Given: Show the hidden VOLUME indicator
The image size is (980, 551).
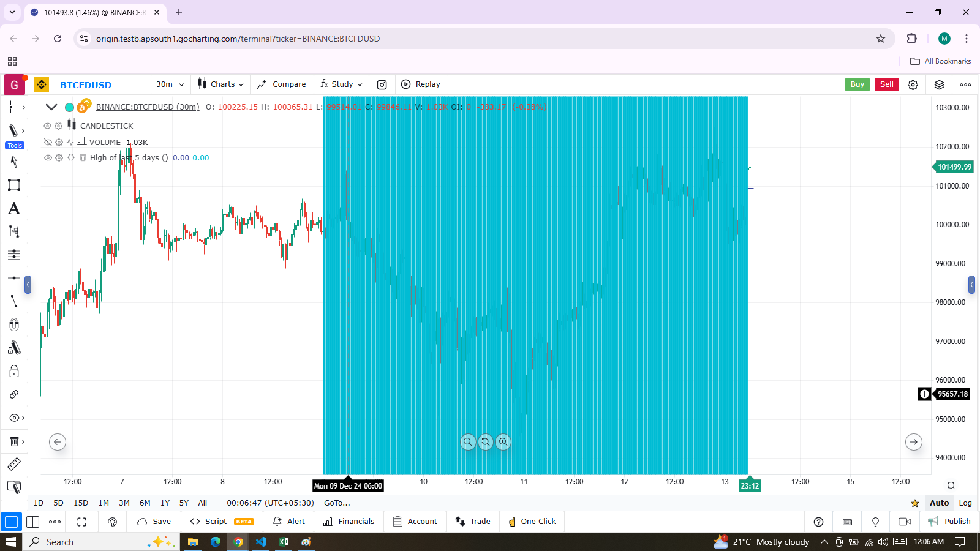Looking at the screenshot, I should (x=47, y=142).
